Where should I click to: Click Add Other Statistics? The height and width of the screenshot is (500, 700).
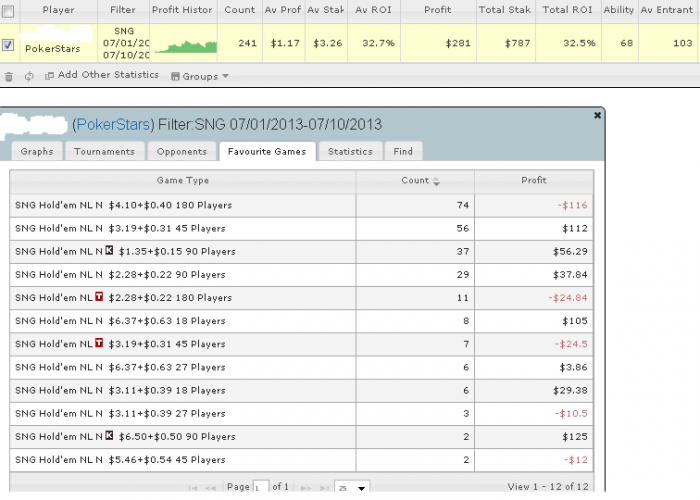click(102, 75)
